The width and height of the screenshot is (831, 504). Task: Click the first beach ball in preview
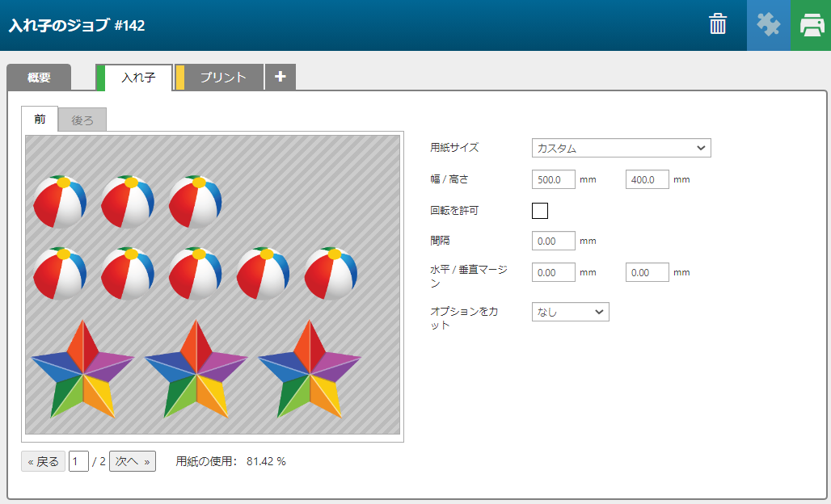point(60,202)
